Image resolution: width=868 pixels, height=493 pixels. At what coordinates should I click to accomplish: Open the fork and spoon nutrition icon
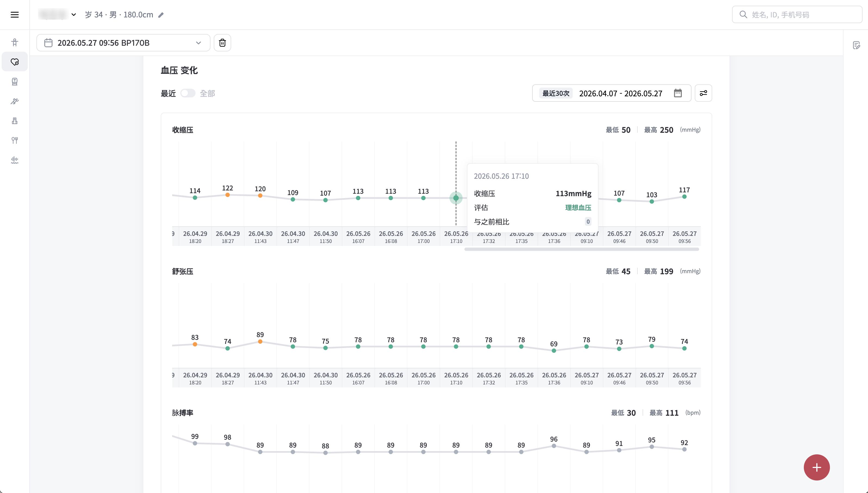15,140
